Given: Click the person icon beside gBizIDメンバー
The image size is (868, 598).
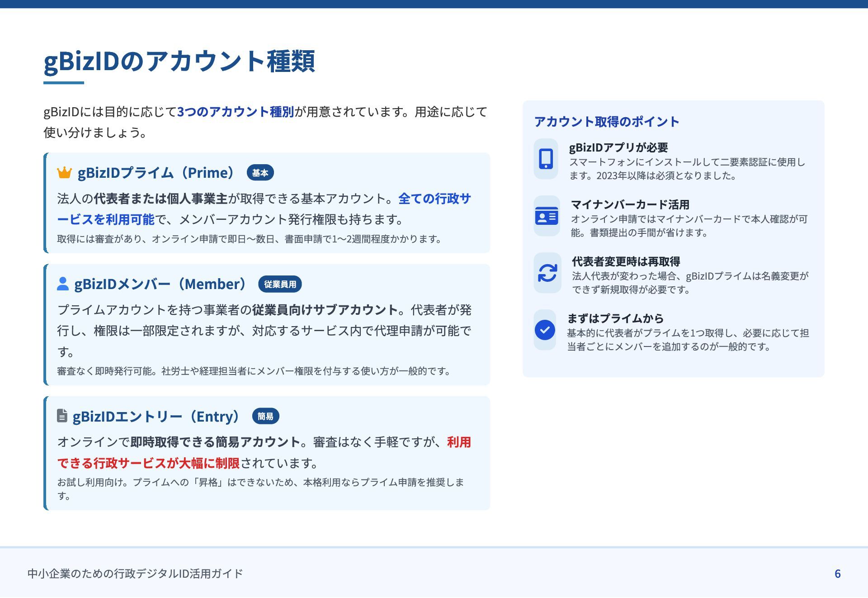Looking at the screenshot, I should pyautogui.click(x=63, y=284).
